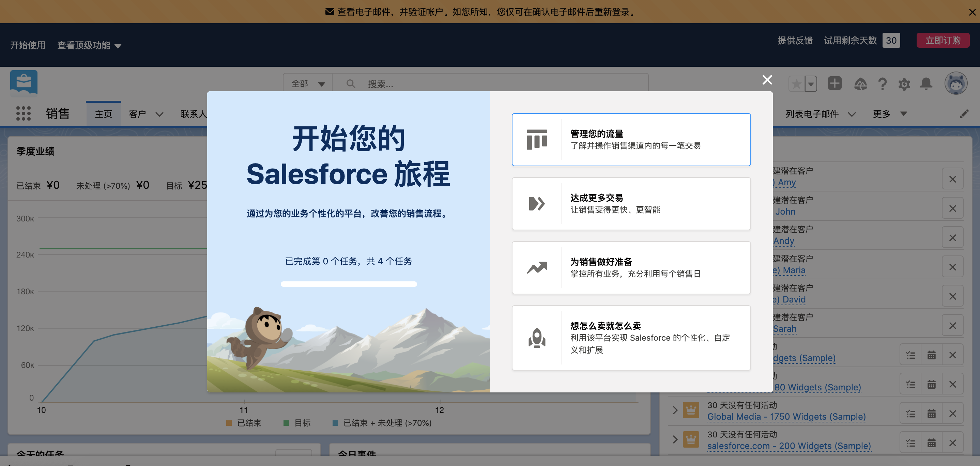The width and height of the screenshot is (980, 466).
Task: Open the 列表电子邮件 dropdown
Action: (x=852, y=113)
